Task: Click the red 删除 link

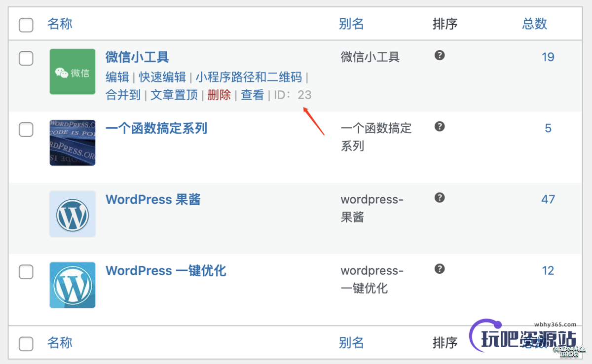Action: pos(219,95)
